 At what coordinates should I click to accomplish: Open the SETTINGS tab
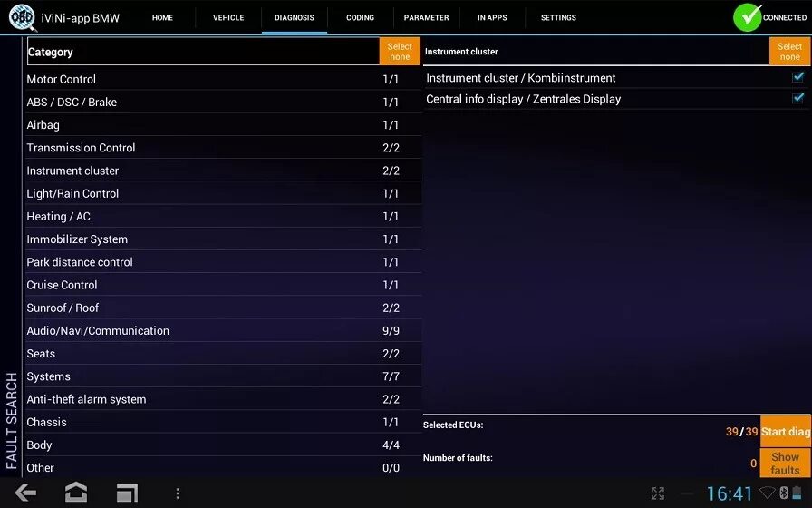click(558, 17)
